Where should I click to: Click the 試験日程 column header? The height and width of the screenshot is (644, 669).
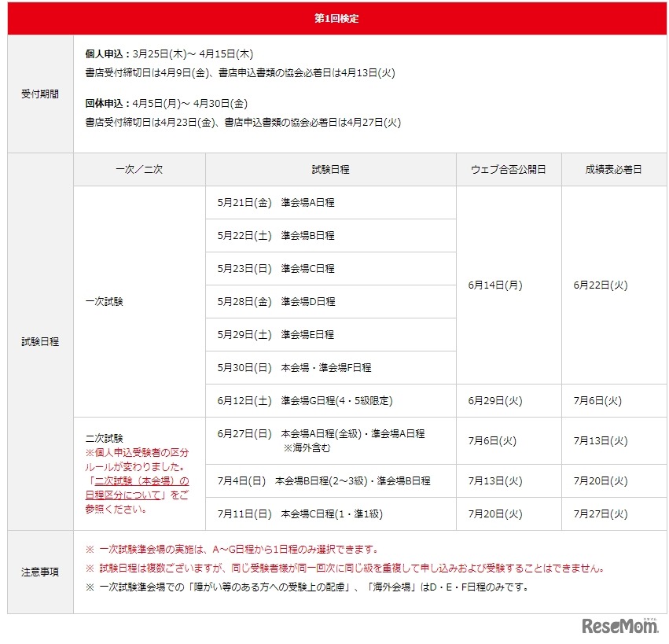329,168
